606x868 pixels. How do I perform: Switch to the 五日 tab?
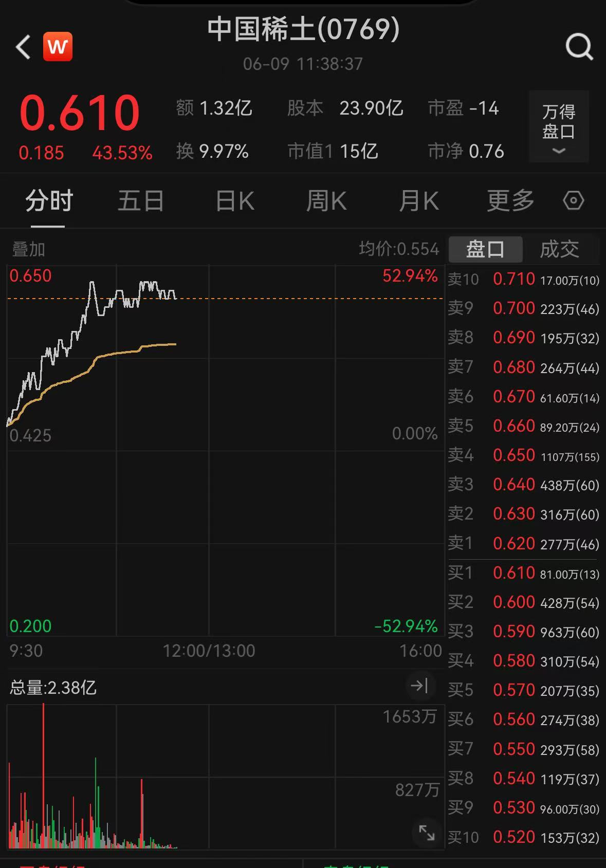click(140, 200)
